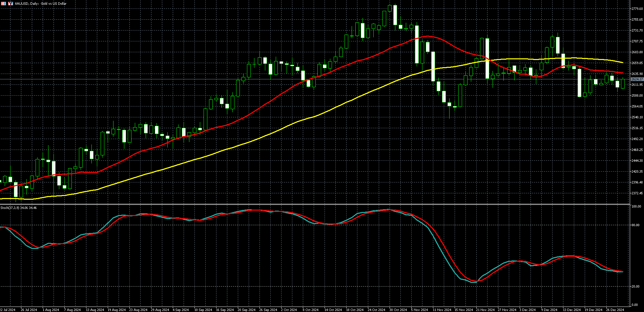Click the 2707.75 price axis label
This screenshot has width=644, height=312.
(637, 41)
